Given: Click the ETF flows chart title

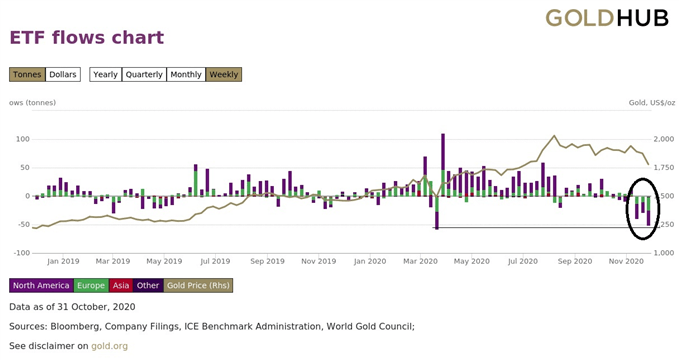Looking at the screenshot, I should [x=87, y=38].
